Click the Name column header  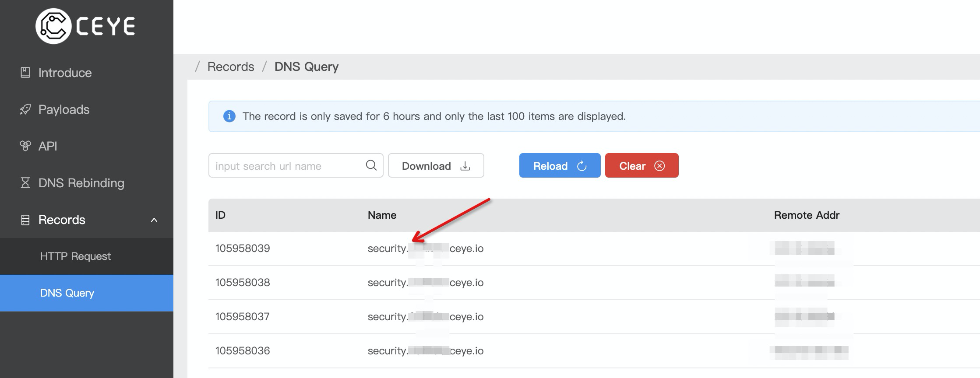(x=382, y=215)
